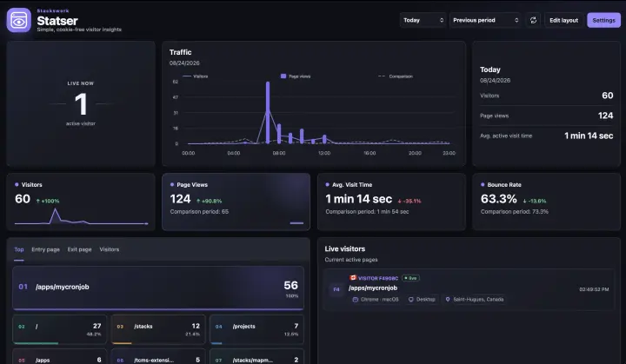Click the VISITOR F4908C label

378,278
